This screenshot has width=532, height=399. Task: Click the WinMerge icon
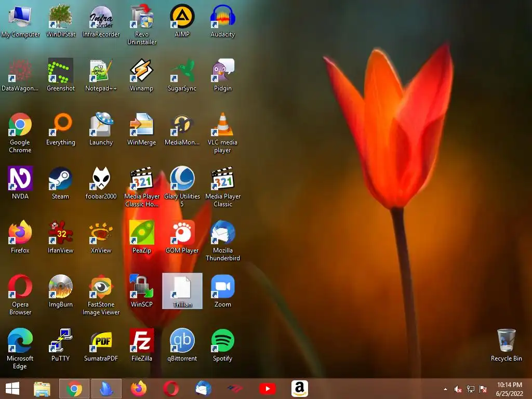(142, 129)
